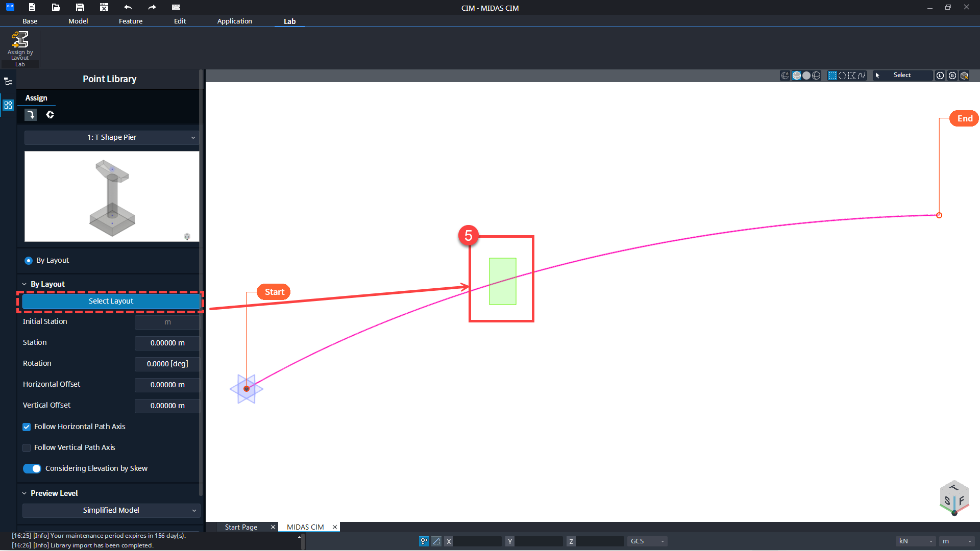Click the auto-rotate view globe icon

click(785, 76)
